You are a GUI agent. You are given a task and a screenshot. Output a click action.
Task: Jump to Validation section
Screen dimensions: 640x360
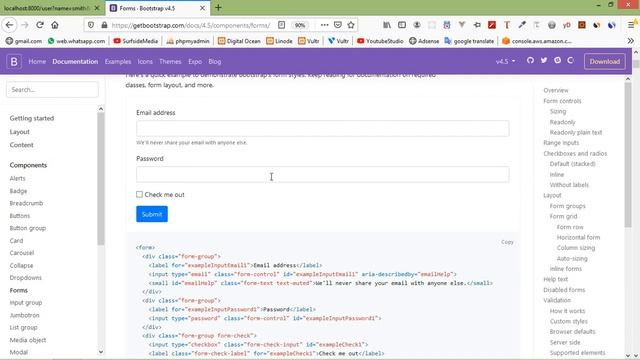pyautogui.click(x=557, y=300)
